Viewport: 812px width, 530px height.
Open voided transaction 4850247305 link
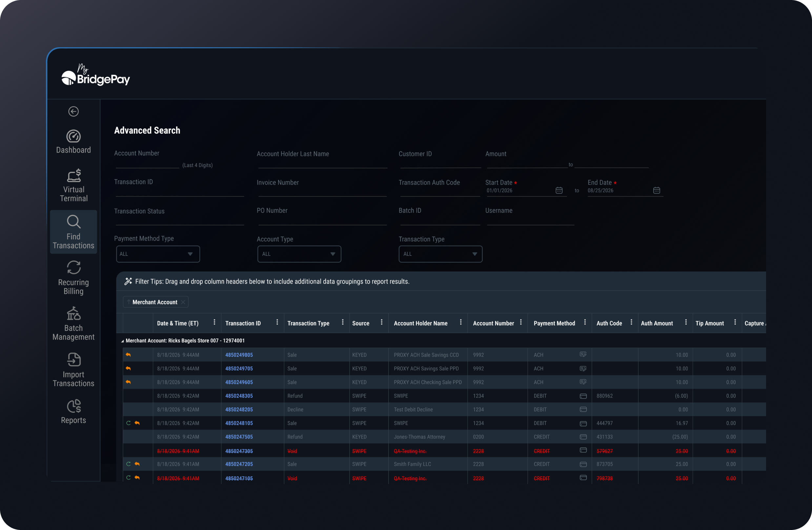[239, 451]
